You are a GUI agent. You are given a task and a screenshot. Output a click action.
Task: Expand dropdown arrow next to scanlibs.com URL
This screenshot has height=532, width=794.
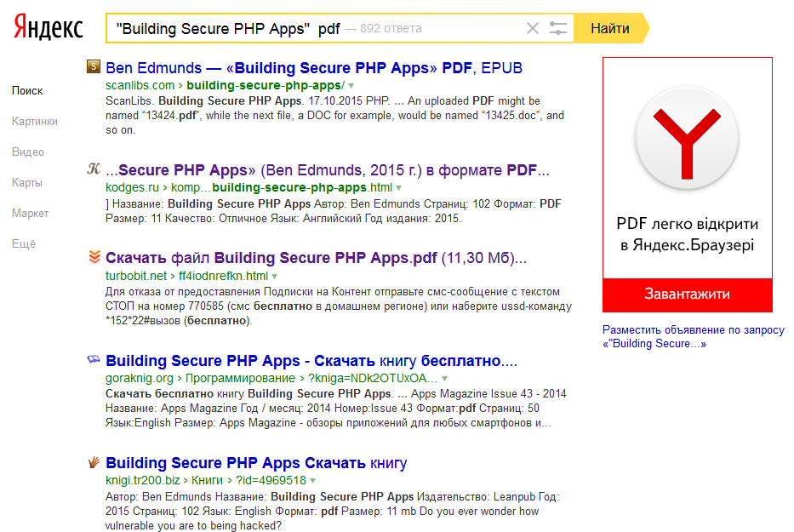351,86
